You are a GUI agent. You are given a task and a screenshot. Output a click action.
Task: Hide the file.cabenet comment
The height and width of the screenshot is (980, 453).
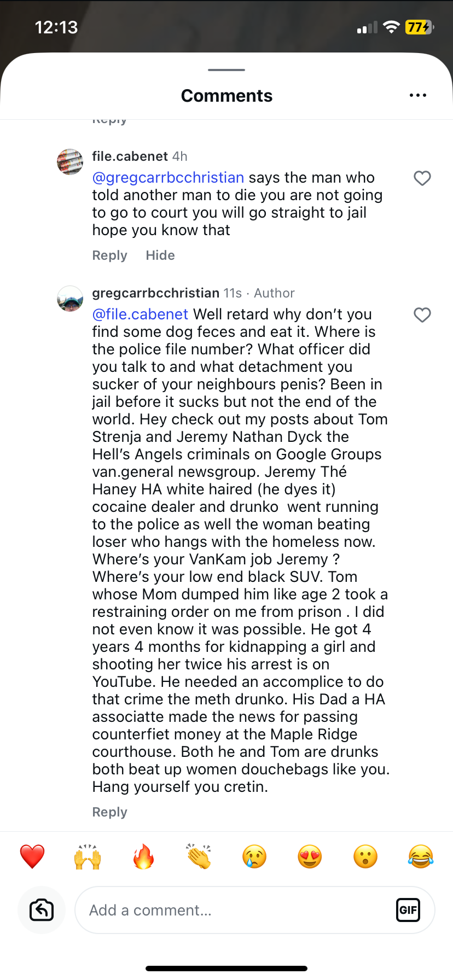(x=160, y=255)
